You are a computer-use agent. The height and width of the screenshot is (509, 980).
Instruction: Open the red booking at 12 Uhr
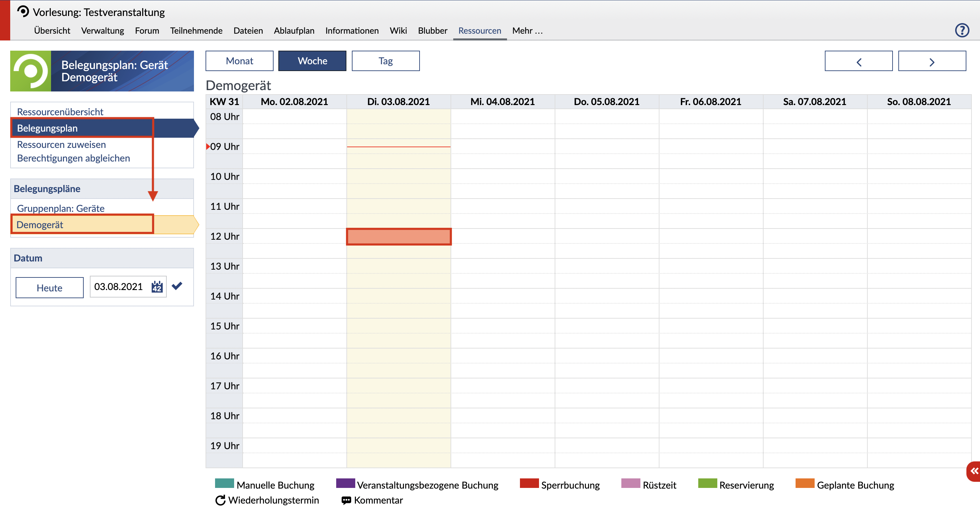point(398,237)
